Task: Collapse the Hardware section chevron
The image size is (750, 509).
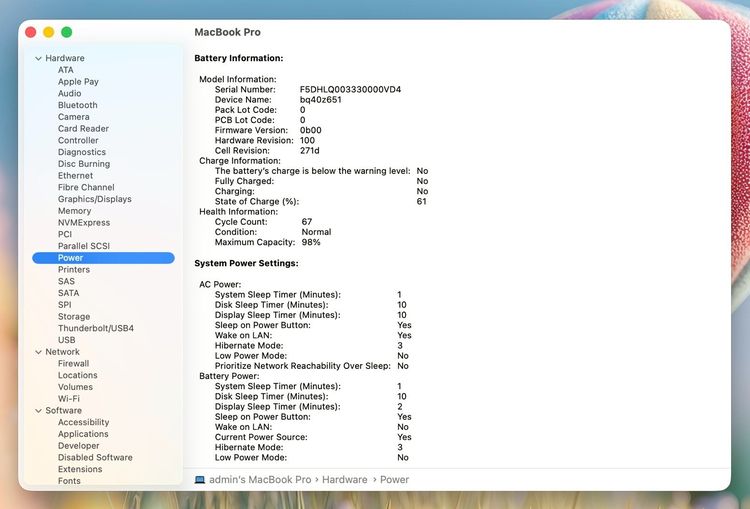Action: click(x=38, y=58)
